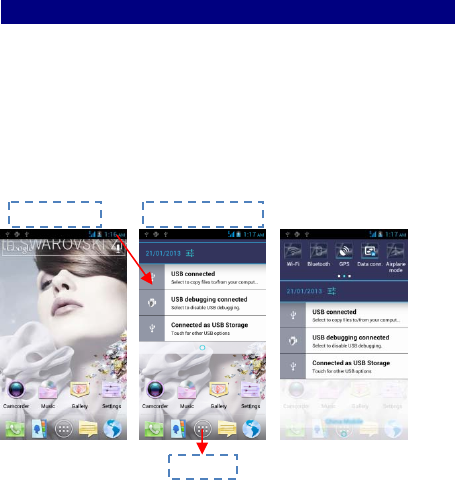
Task: Select the highlighted page dot under quick toggles
Action: [344, 276]
